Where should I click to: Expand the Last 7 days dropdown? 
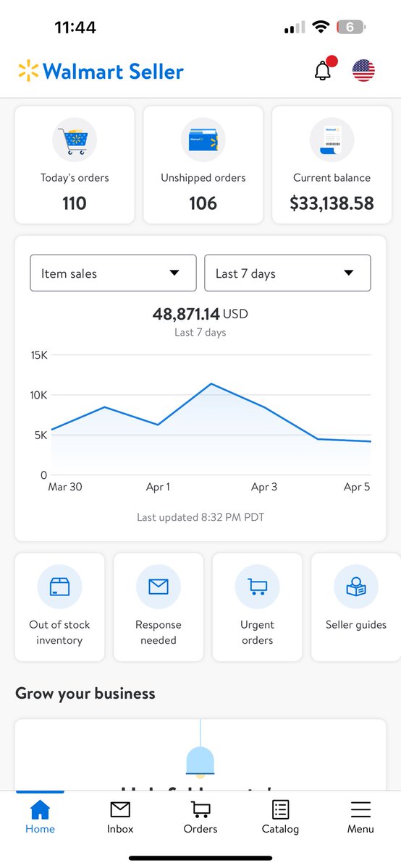tap(287, 273)
